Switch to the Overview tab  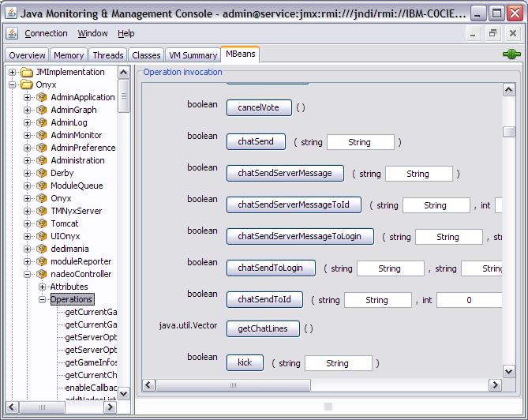click(27, 55)
